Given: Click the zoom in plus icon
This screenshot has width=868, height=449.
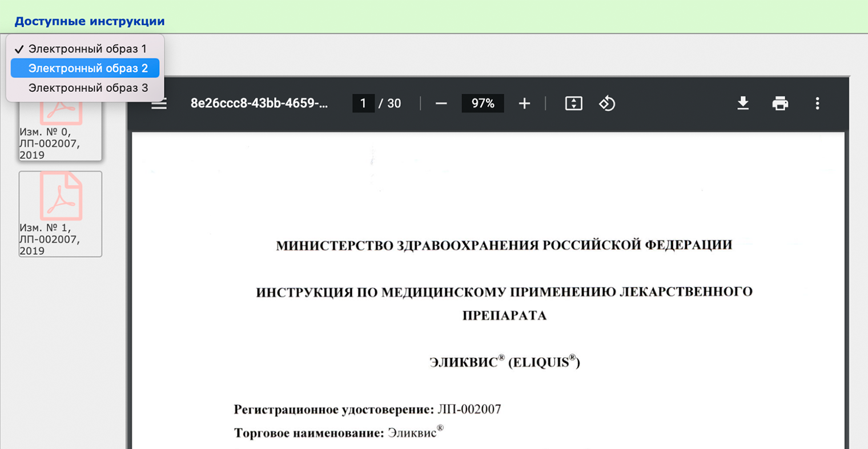Looking at the screenshot, I should [524, 103].
